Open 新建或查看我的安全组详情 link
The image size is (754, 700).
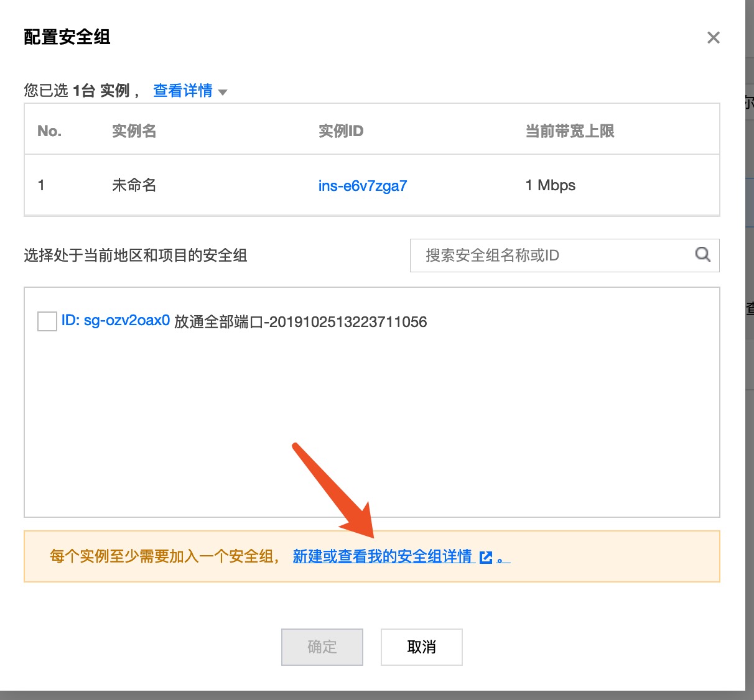pyautogui.click(x=382, y=556)
